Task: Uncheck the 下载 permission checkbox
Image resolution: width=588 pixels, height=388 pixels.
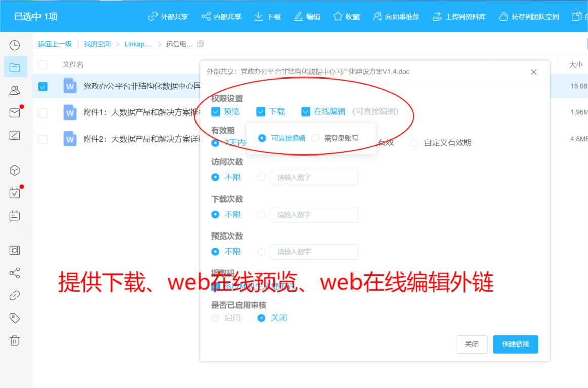Action: [x=261, y=111]
